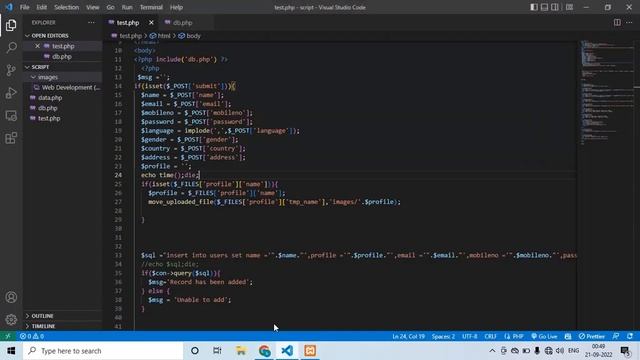Open editor more actions ellipsis

click(x=629, y=22)
